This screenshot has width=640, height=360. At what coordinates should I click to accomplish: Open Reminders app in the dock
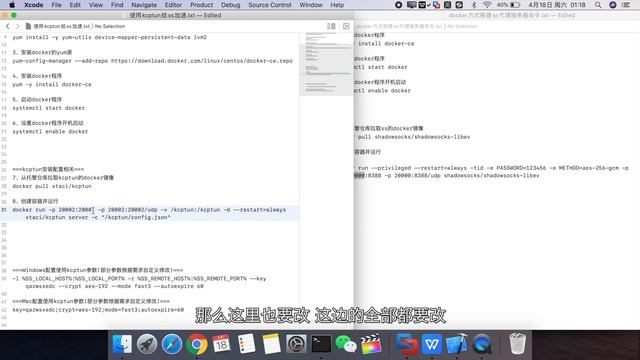pyautogui.click(x=247, y=344)
